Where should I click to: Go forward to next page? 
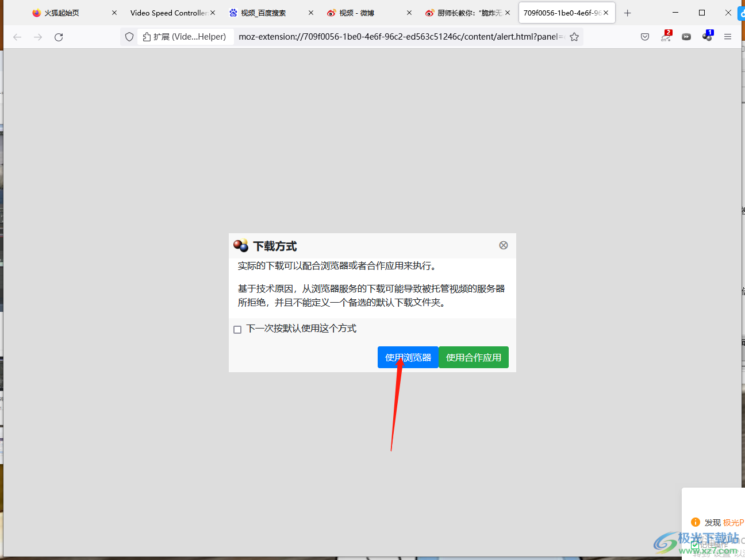[x=38, y=37]
